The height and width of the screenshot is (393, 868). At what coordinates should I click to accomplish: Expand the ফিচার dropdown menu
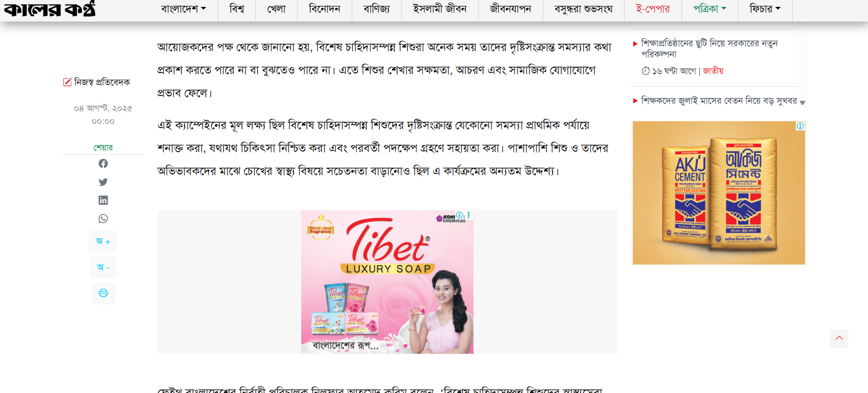[x=765, y=9]
